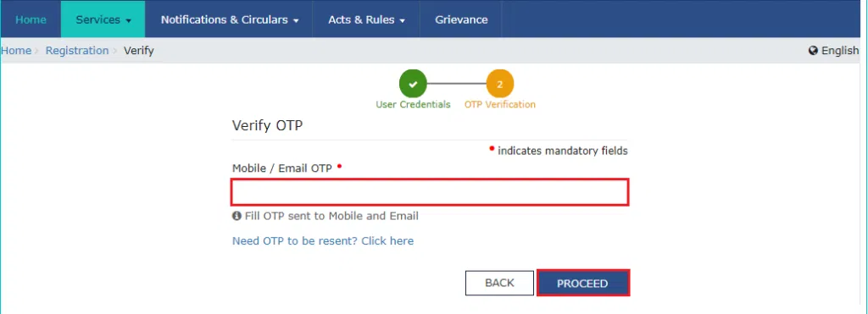
Task: Expand the Notifications & Circulars dropdown arrow
Action: coord(296,20)
